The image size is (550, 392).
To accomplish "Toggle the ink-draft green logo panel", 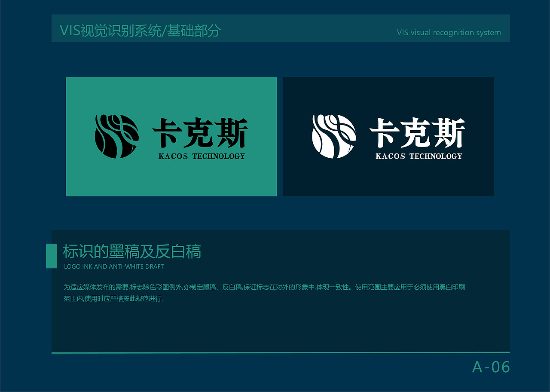I will (171, 137).
